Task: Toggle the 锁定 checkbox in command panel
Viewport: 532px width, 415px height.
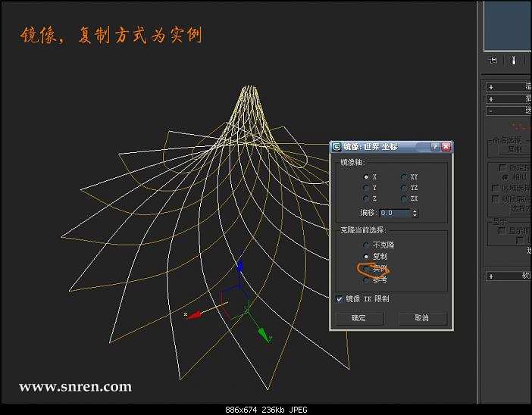Action: (502, 167)
